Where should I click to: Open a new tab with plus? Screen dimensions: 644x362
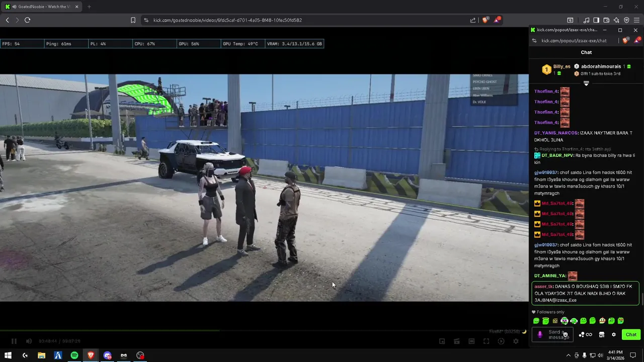[89, 7]
